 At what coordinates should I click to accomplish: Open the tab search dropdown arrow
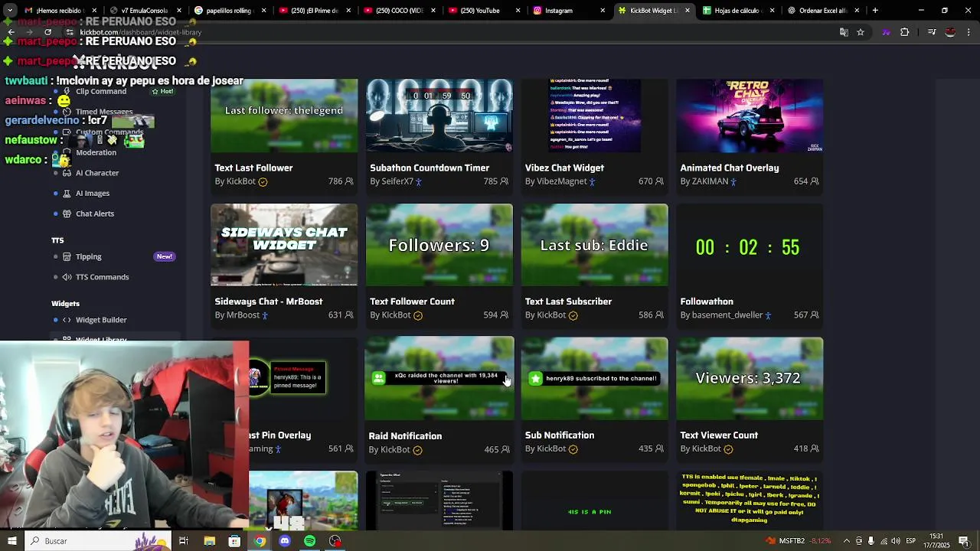pos(11,11)
